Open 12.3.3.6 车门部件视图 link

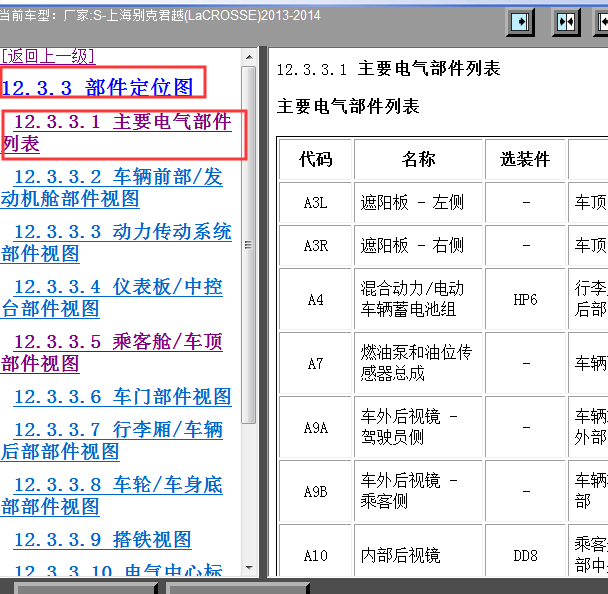[123, 397]
